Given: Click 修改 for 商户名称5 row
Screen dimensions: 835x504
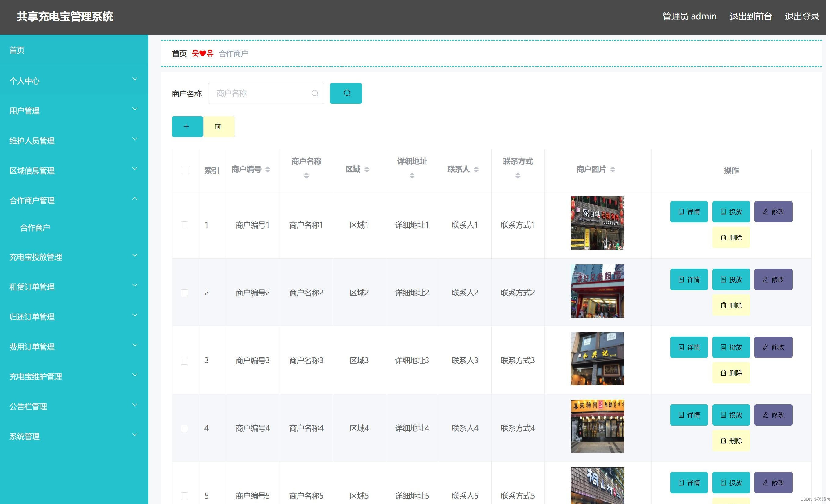Looking at the screenshot, I should pyautogui.click(x=773, y=483).
